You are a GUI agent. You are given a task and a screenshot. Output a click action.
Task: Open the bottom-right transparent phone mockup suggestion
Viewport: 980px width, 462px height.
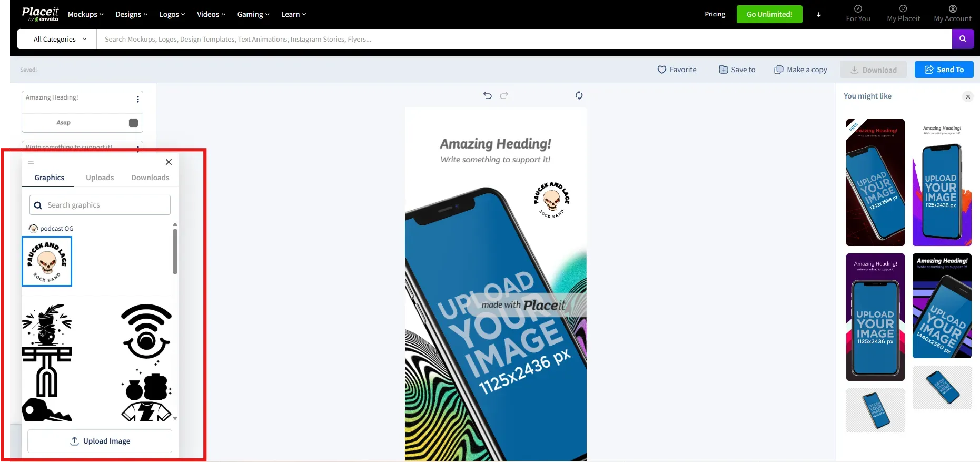[942, 387]
